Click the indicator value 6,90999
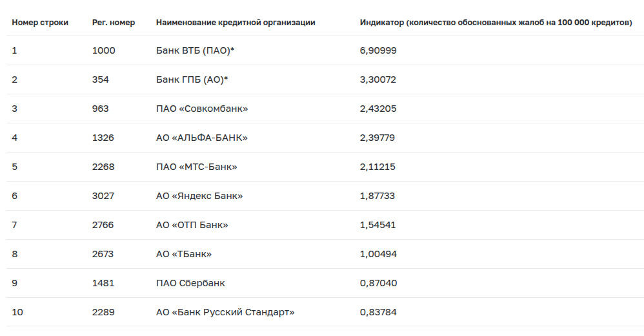 378,50
